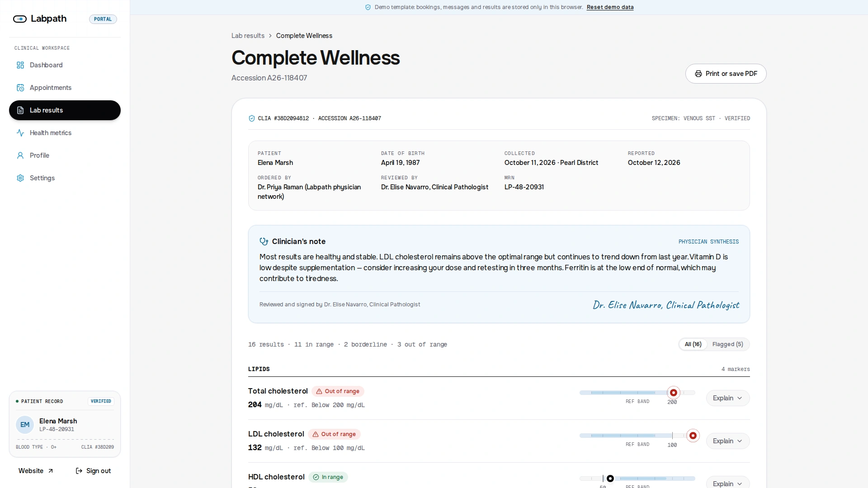The height and width of the screenshot is (488, 868).
Task: Open Appointments in the sidebar
Action: pos(65,88)
